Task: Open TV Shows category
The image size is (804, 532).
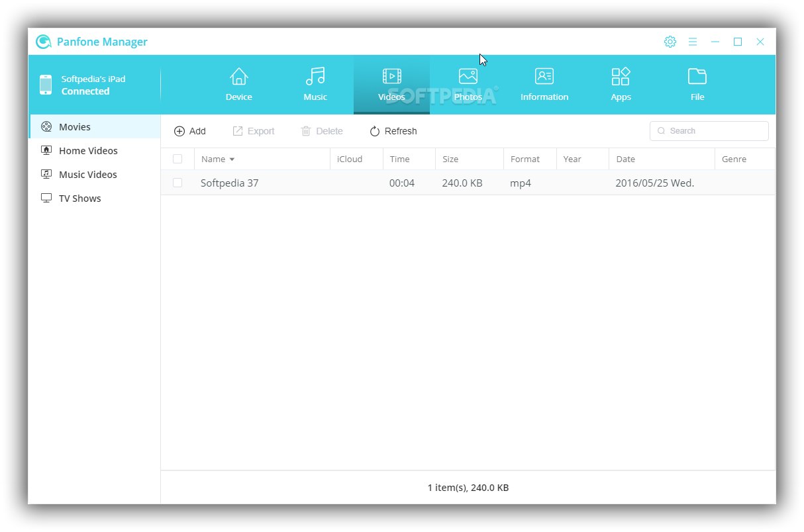Action: pyautogui.click(x=95, y=198)
